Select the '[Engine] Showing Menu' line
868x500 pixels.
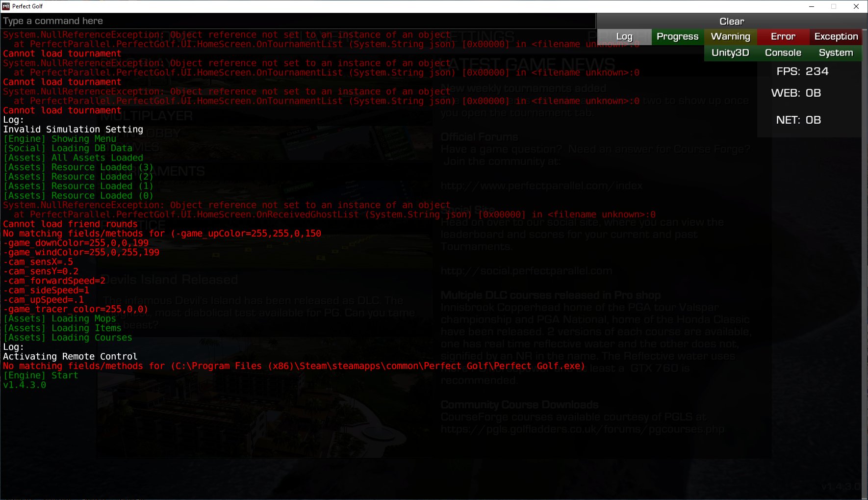point(60,139)
